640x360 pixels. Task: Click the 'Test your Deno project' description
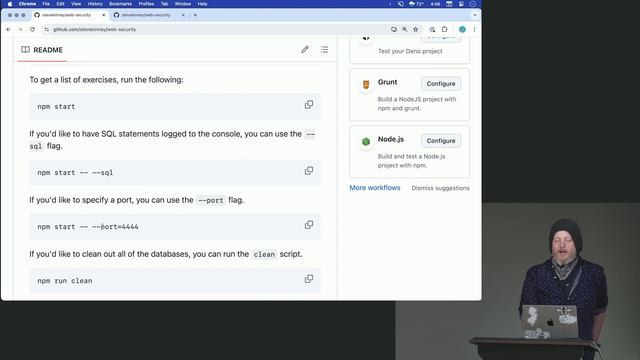point(410,51)
